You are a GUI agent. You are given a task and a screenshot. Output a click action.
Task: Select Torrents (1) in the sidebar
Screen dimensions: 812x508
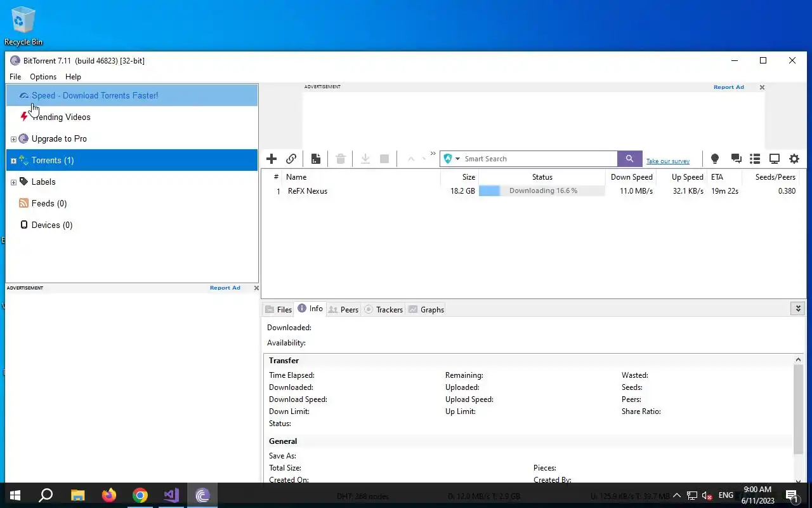[132, 160]
